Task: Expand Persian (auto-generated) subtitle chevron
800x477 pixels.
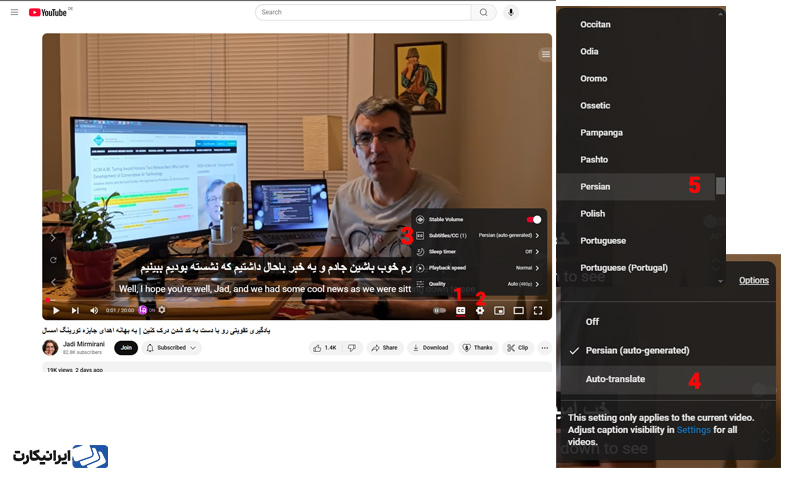Action: [x=537, y=235]
